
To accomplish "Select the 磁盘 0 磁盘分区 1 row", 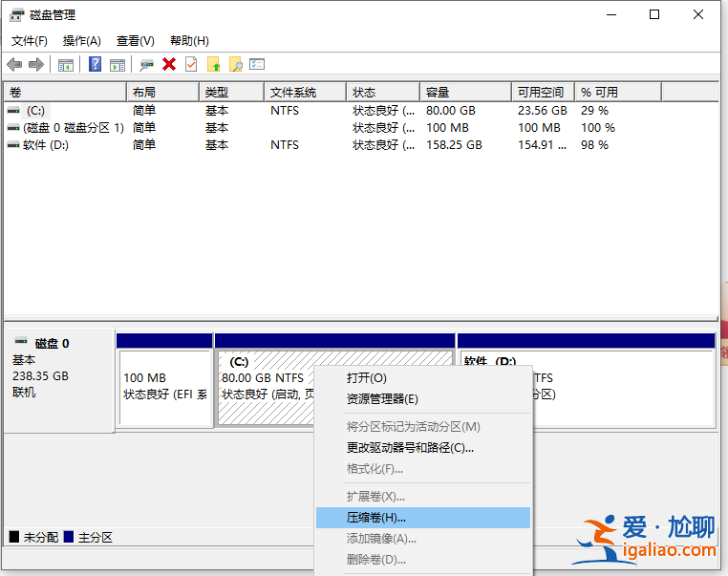I will tap(361, 128).
